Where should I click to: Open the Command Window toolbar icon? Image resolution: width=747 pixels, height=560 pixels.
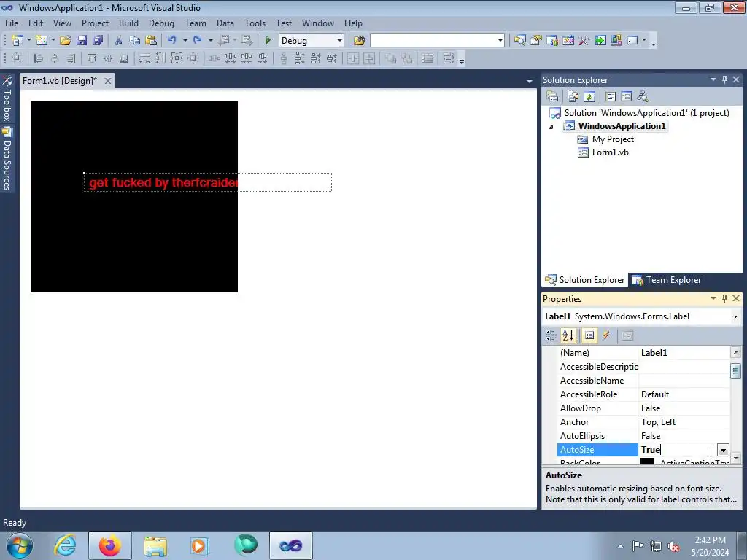click(x=632, y=41)
